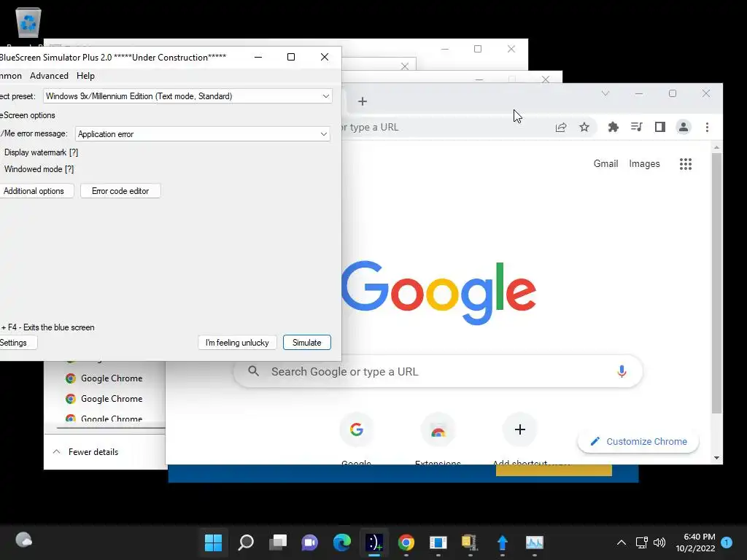This screenshot has width=747, height=560.
Task: Open the Chrome three-dot menu
Action: 707,127
